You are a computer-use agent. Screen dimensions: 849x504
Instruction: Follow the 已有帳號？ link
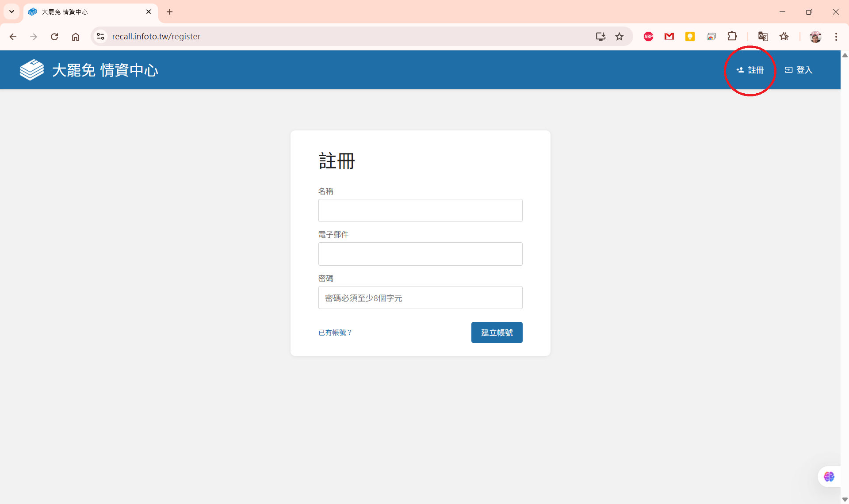335,332
